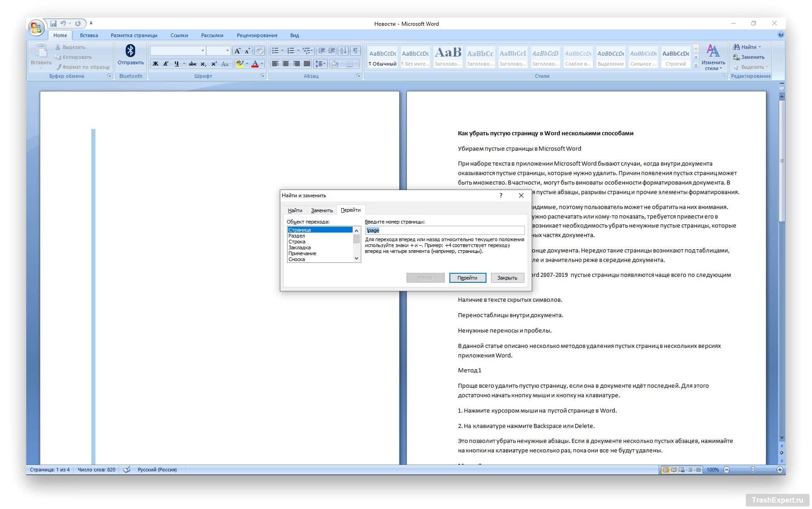Click Заменить in the ribbon

click(x=749, y=57)
